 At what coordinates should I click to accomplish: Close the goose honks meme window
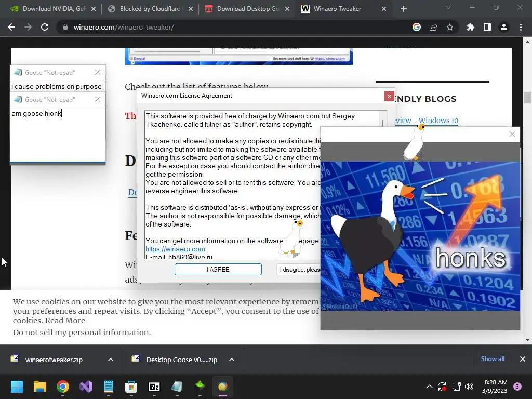512,135
